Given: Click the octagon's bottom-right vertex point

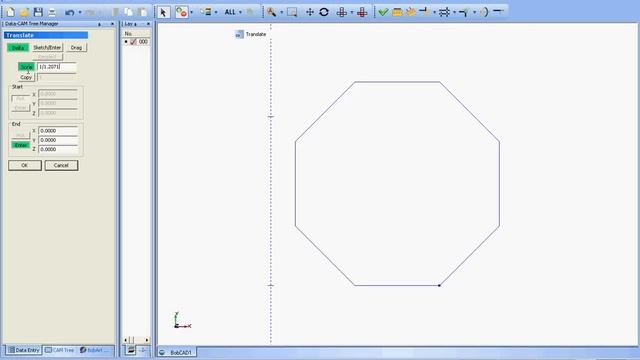Looking at the screenshot, I should coord(439,285).
